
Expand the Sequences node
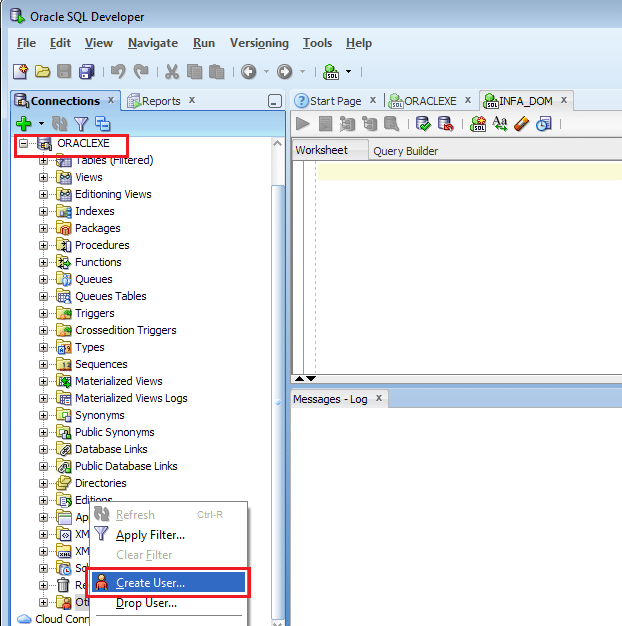[43, 365]
